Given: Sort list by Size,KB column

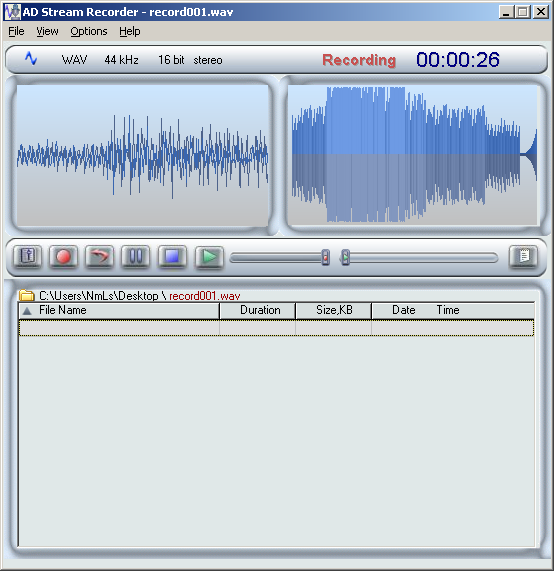Looking at the screenshot, I should coord(334,310).
